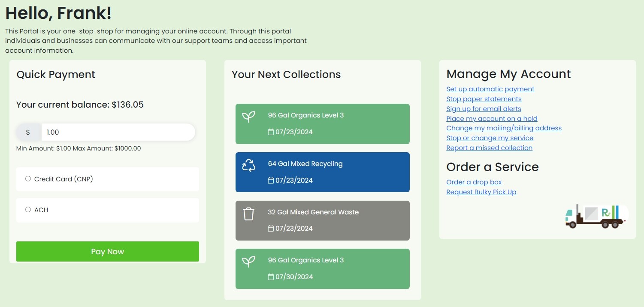Click the payment amount input field

(x=118, y=132)
